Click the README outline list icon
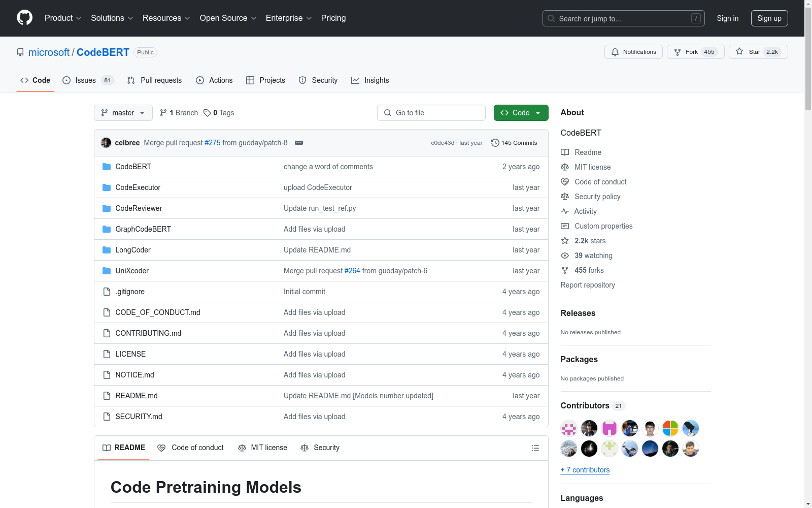This screenshot has height=508, width=812. point(535,448)
